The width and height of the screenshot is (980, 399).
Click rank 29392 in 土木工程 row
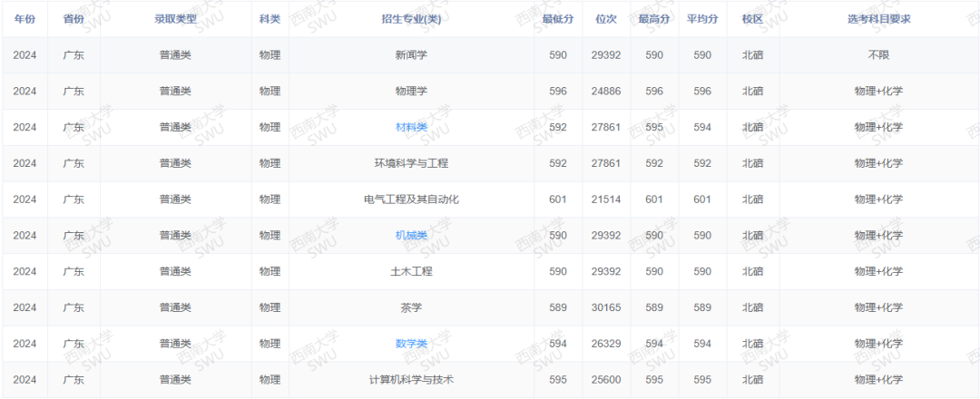point(606,272)
